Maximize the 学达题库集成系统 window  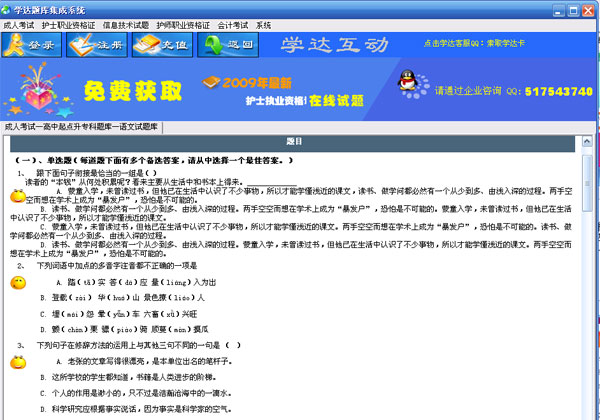click(574, 11)
